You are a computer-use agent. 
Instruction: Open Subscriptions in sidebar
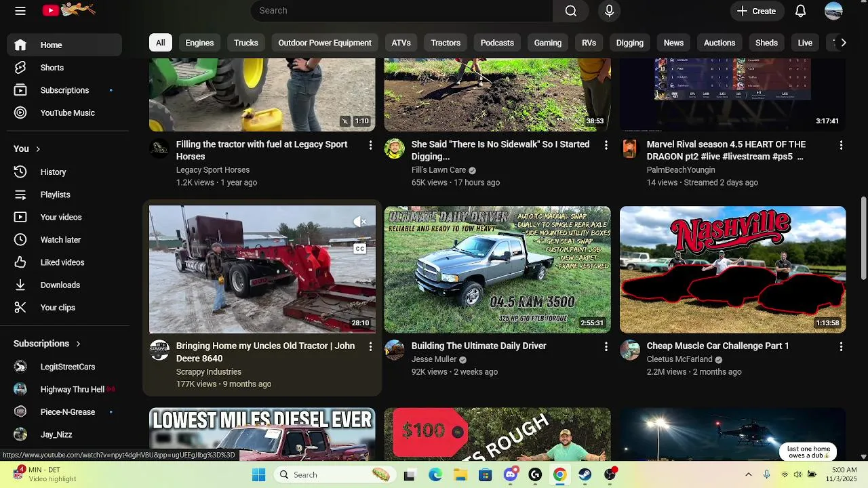coord(64,90)
